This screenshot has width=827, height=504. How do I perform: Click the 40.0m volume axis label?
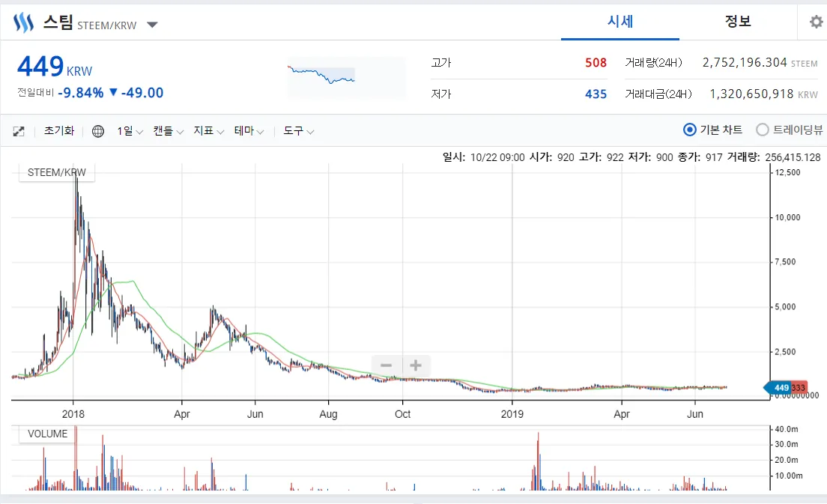786,429
